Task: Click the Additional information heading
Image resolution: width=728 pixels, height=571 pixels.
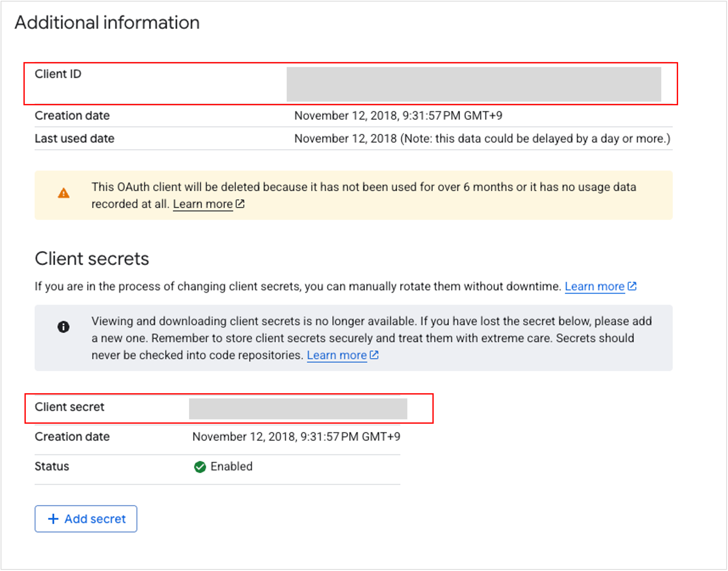Action: [107, 23]
